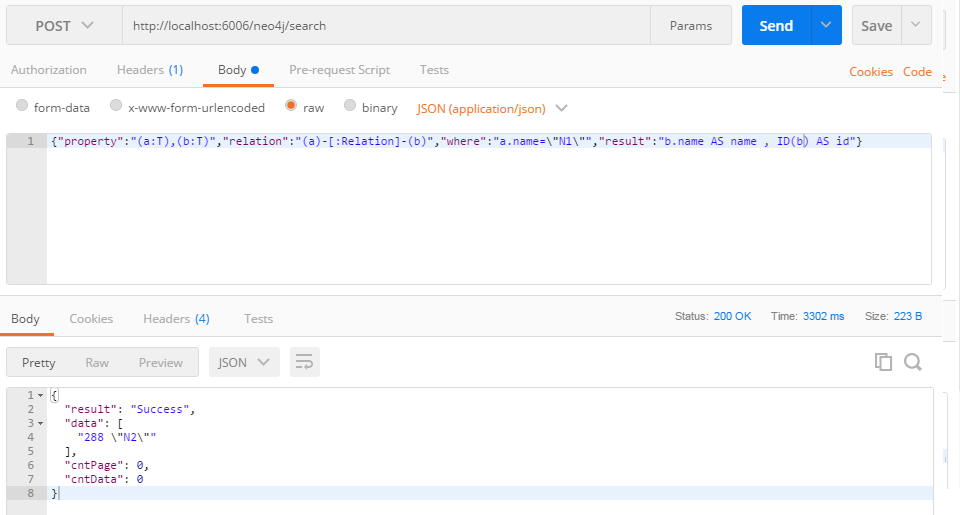960x515 pixels.
Task: Open the response search magnifier icon
Action: click(x=913, y=362)
